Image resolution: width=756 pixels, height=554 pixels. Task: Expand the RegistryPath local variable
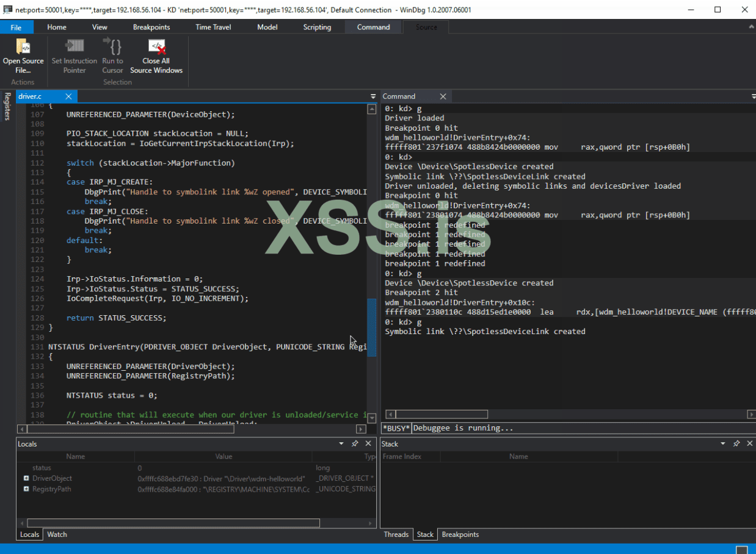coord(26,489)
